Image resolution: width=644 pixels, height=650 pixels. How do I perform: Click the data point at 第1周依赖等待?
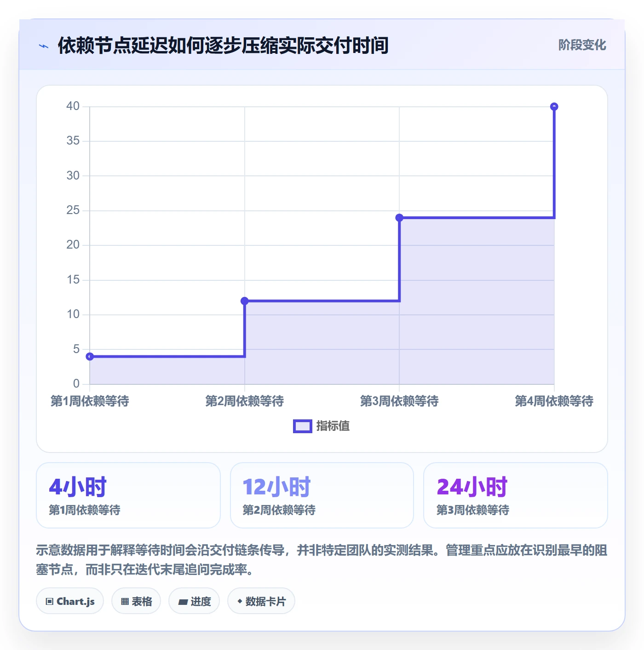click(x=90, y=356)
